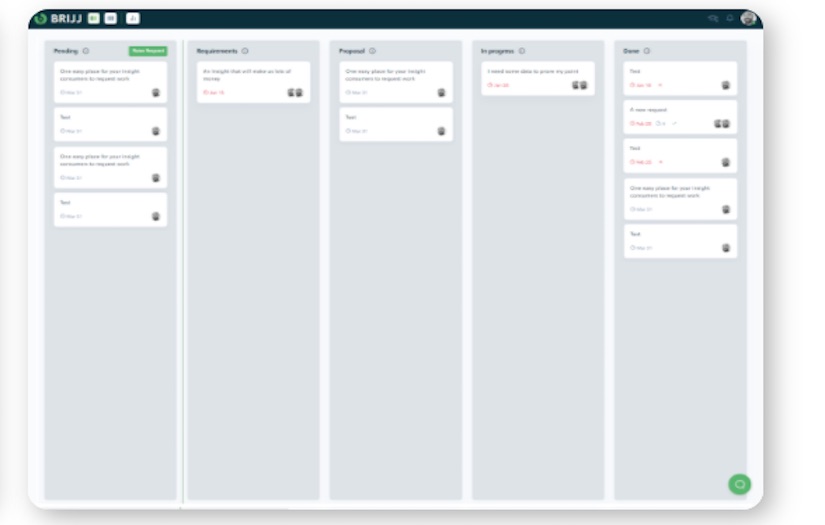Open bottom Test card in Pending column
The height and width of the screenshot is (525, 825).
click(x=110, y=210)
